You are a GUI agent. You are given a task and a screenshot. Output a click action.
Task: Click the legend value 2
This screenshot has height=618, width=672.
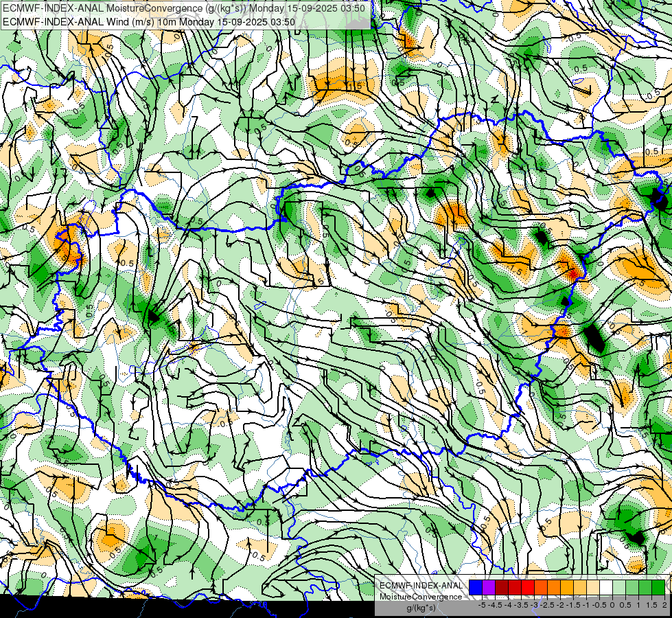[x=664, y=605]
